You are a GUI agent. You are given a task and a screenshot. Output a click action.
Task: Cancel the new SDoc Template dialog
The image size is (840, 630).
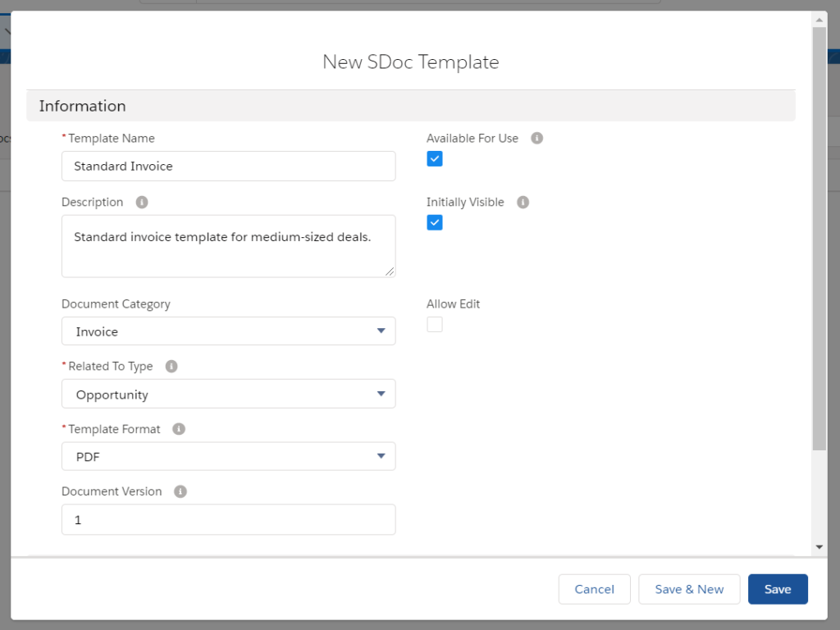click(x=594, y=589)
